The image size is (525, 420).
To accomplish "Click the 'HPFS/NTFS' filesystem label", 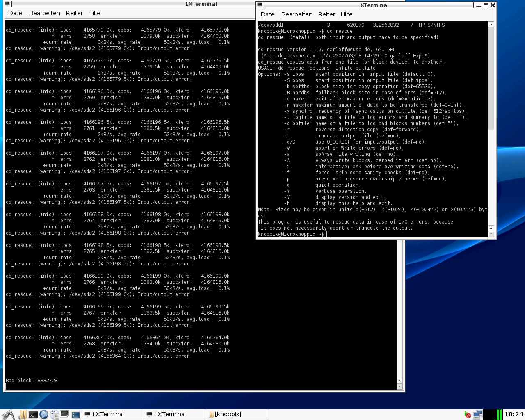I will [431, 25].
